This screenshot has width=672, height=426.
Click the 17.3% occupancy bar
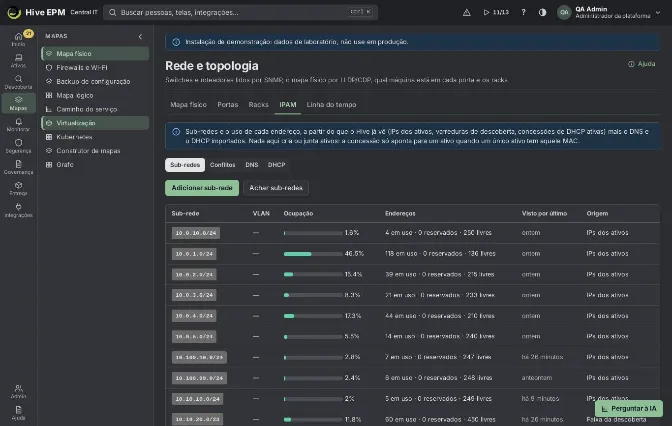313,316
